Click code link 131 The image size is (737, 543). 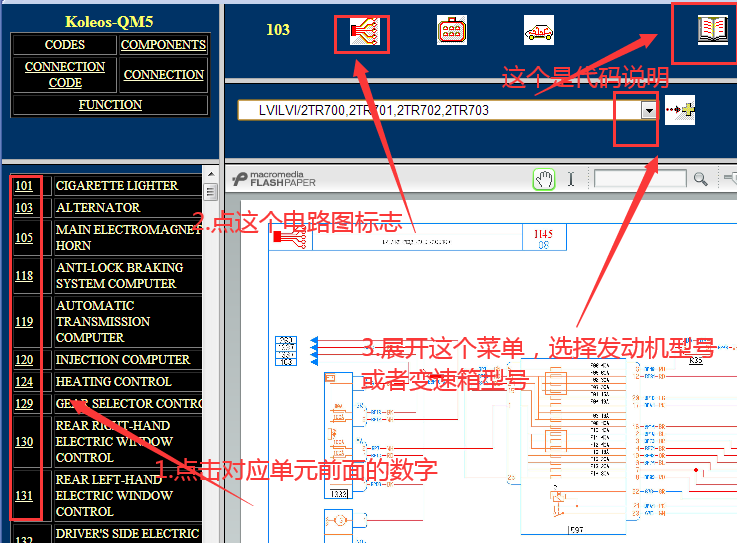point(24,496)
